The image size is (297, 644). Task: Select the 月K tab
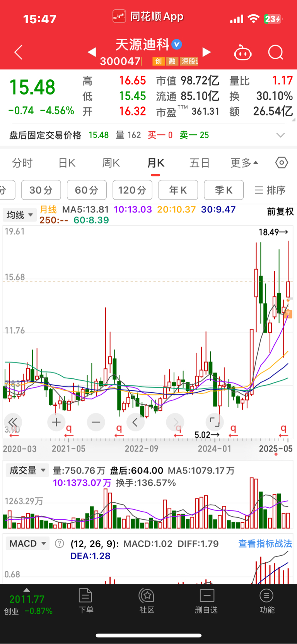click(x=155, y=163)
